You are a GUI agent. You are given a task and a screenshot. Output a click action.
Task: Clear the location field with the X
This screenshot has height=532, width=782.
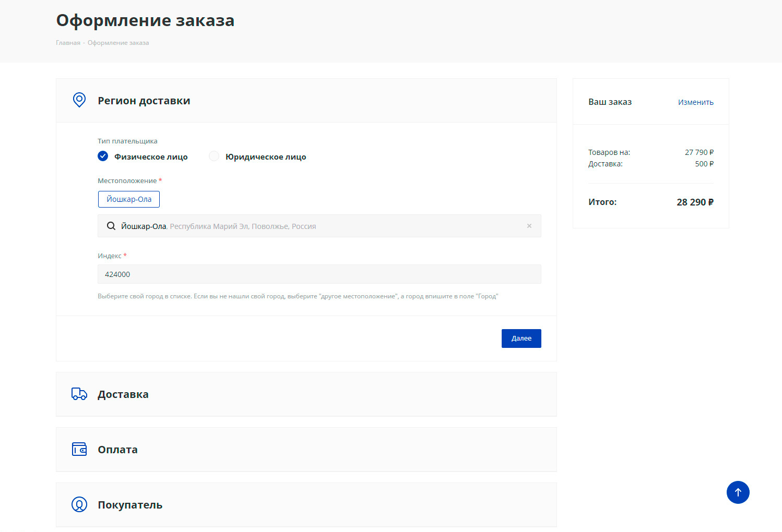[529, 226]
